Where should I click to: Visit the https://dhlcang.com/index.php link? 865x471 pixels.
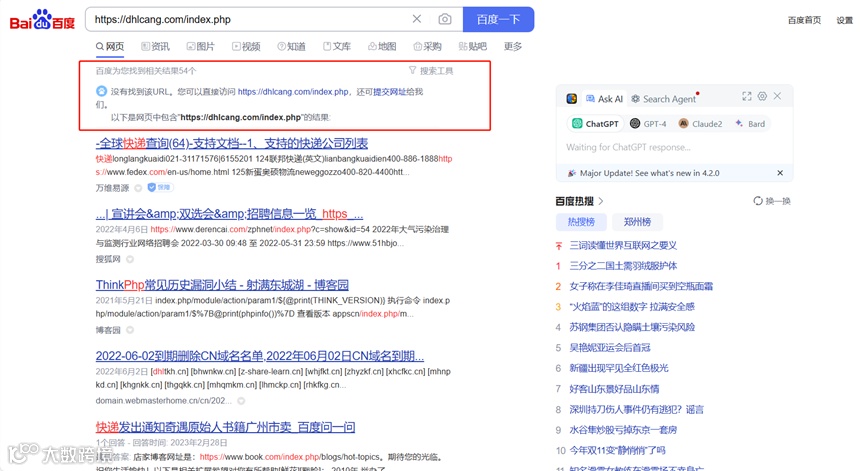(293, 92)
